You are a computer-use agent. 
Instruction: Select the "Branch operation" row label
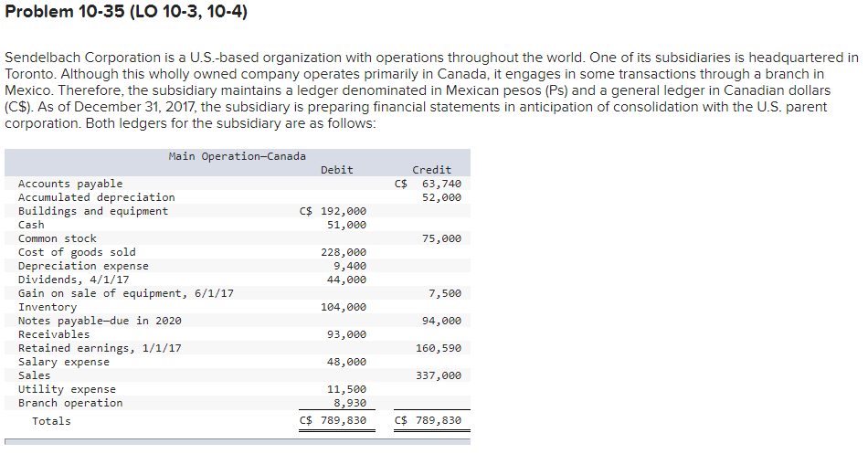[70, 403]
